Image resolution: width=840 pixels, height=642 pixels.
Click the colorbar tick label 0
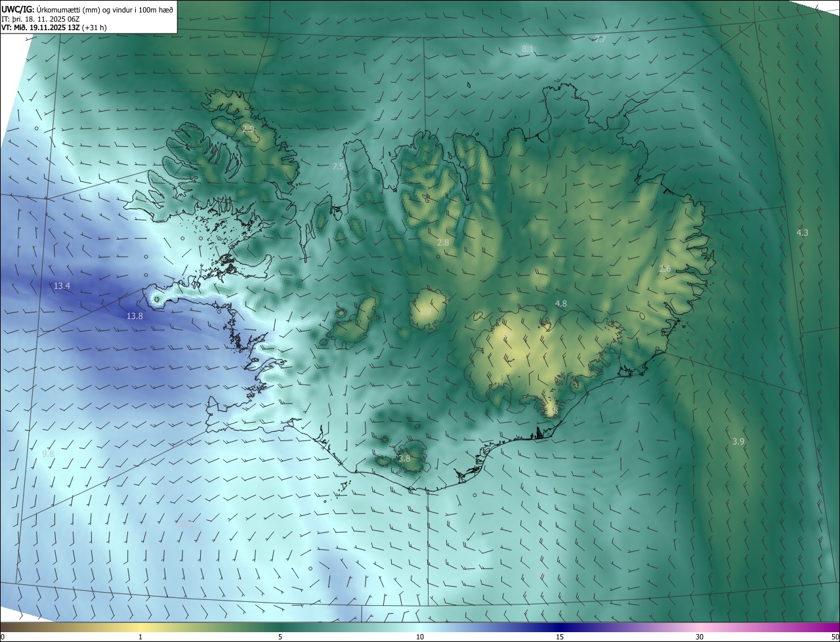pyautogui.click(x=3, y=637)
